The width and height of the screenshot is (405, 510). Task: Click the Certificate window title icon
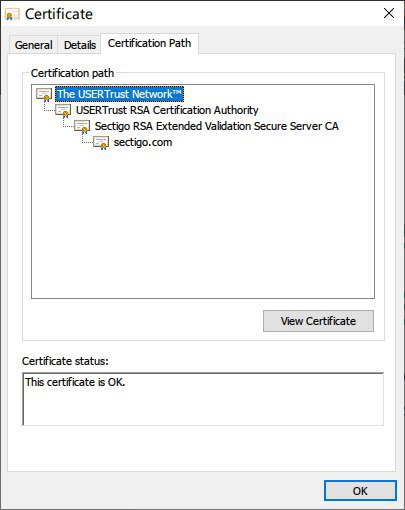pyautogui.click(x=12, y=14)
